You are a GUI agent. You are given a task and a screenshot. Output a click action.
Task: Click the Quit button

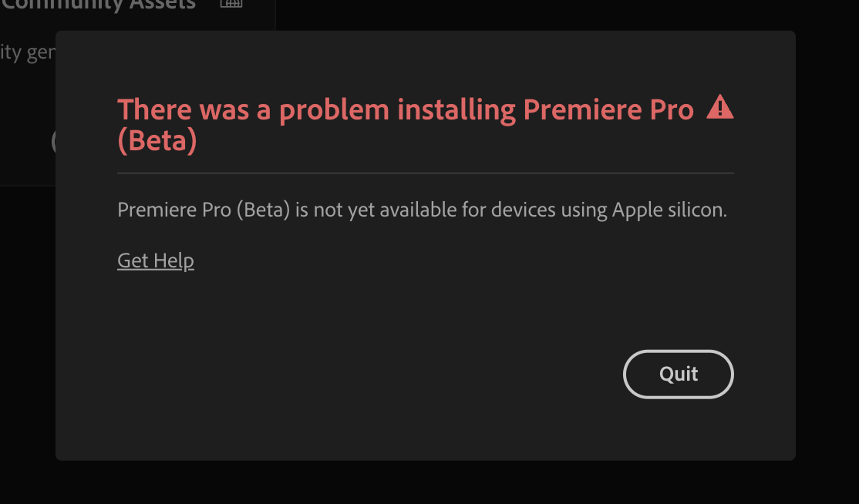678,375
